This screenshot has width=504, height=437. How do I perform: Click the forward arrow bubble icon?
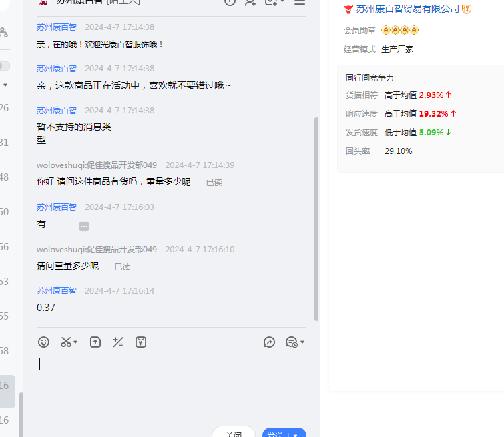270,342
